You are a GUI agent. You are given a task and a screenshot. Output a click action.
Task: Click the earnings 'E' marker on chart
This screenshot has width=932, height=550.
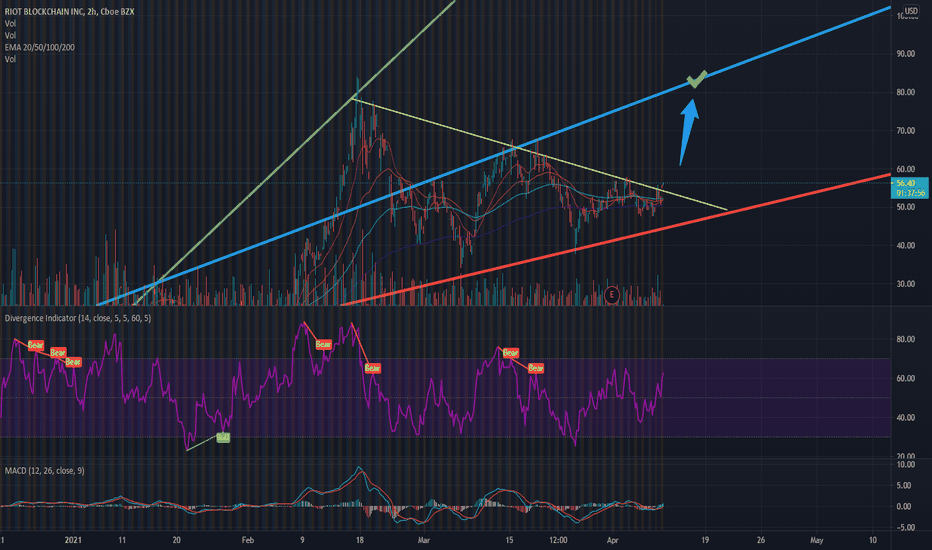tap(612, 294)
